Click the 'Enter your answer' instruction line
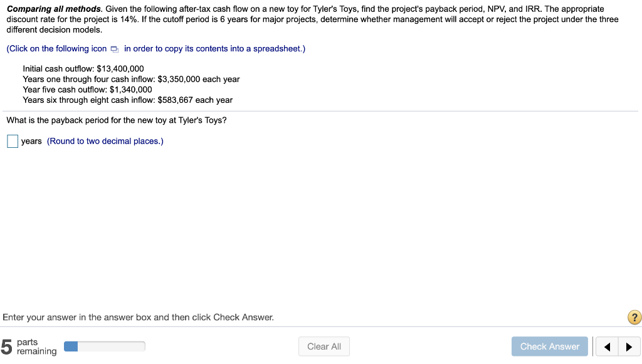This screenshot has width=642, height=364. tap(138, 317)
